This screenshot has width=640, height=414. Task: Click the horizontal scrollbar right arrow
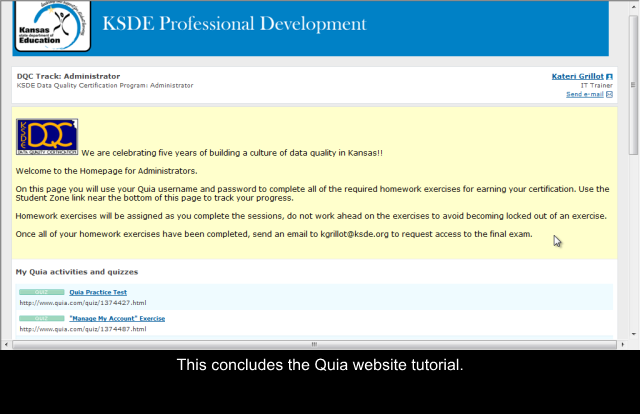621,344
